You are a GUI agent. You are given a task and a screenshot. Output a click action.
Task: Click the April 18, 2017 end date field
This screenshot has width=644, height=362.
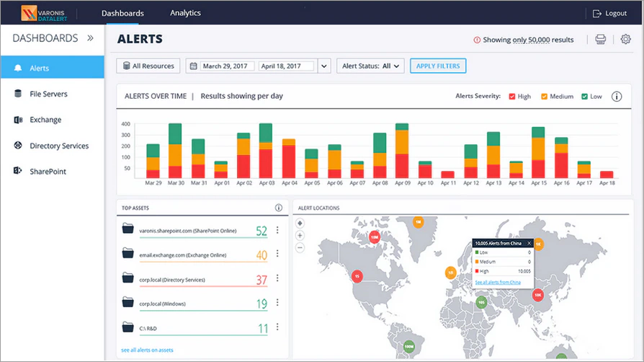(286, 66)
